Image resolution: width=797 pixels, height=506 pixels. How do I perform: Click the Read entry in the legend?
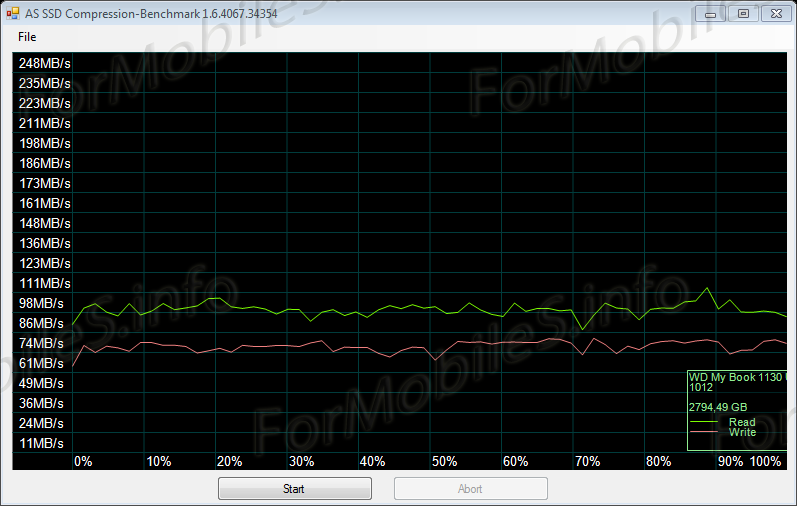(x=742, y=422)
